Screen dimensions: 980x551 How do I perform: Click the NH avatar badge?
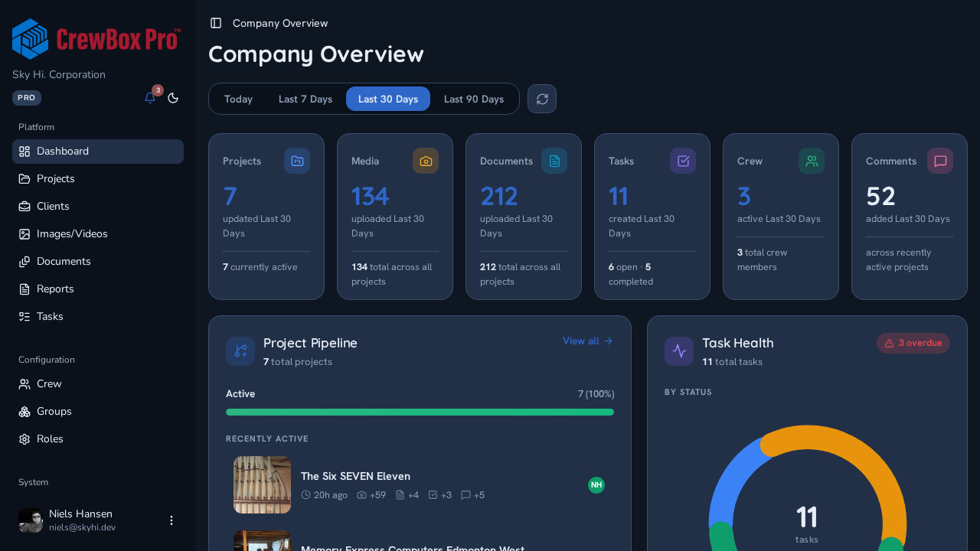[596, 485]
